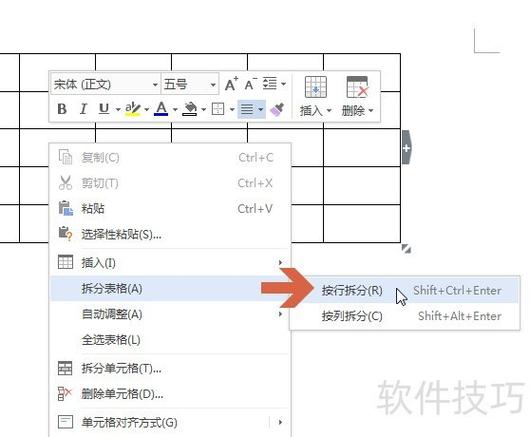Open underline style dropdown arrow
The height and width of the screenshot is (437, 530).
[x=118, y=110]
